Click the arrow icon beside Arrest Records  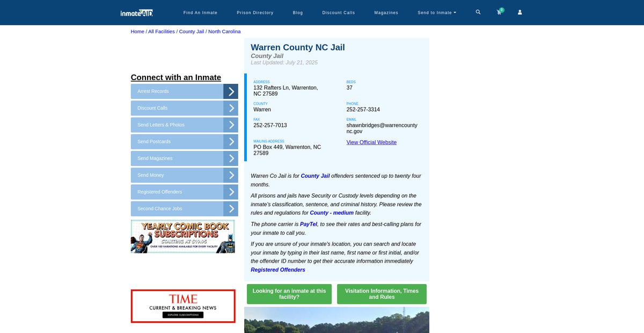pyautogui.click(x=231, y=91)
